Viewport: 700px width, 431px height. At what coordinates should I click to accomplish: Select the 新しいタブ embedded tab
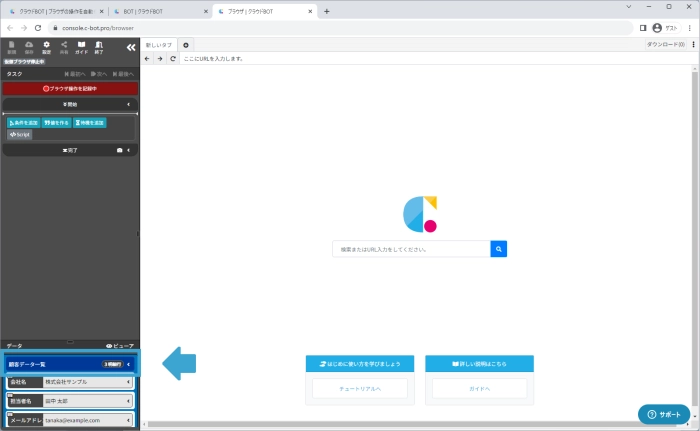159,45
